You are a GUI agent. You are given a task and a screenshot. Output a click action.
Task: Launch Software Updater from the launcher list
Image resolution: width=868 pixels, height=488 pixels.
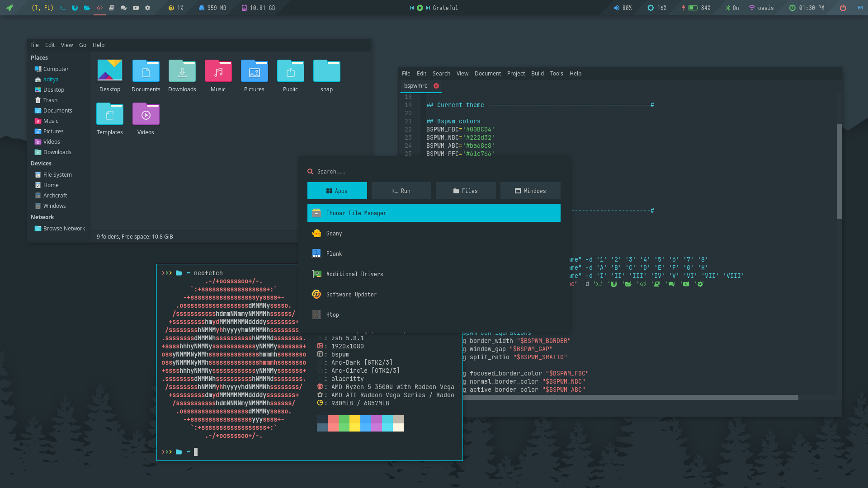click(351, 294)
